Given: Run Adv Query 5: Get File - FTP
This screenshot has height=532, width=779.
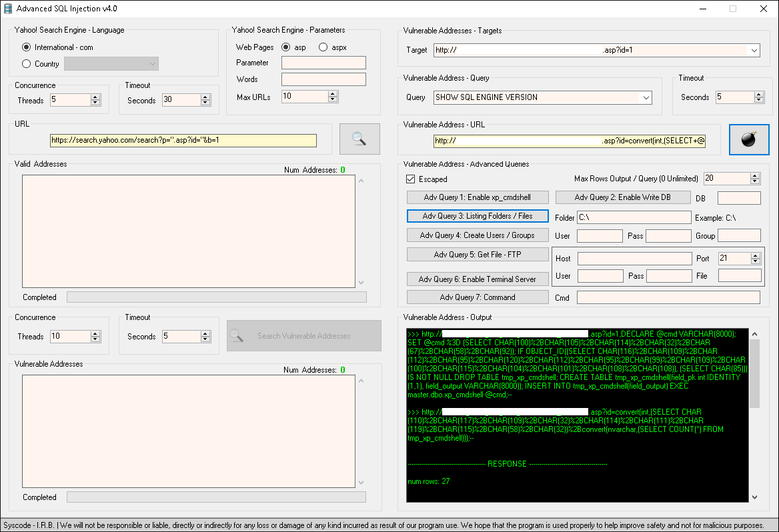Looking at the screenshot, I should pyautogui.click(x=477, y=254).
